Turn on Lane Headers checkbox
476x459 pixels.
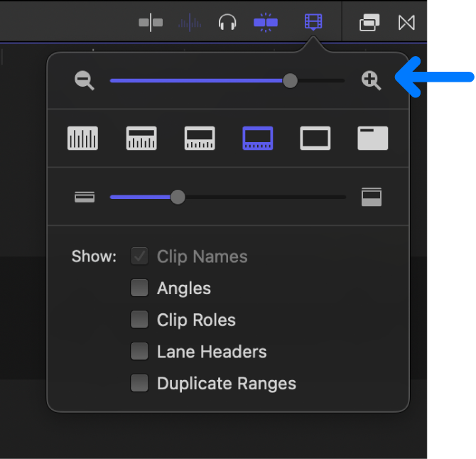pos(139,352)
